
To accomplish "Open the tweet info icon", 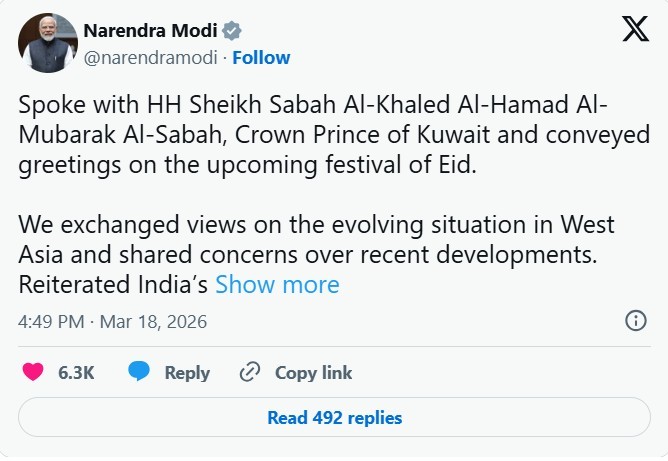I will (x=635, y=321).
